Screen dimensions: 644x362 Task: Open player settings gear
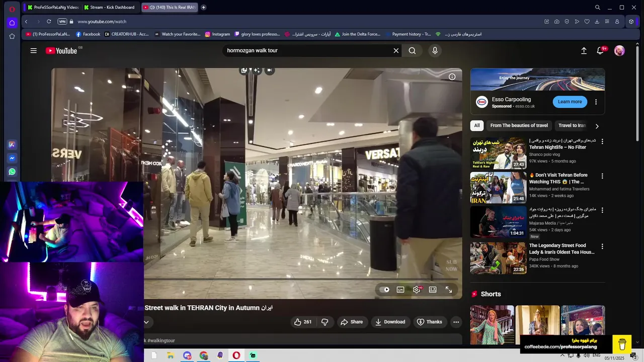click(x=417, y=290)
